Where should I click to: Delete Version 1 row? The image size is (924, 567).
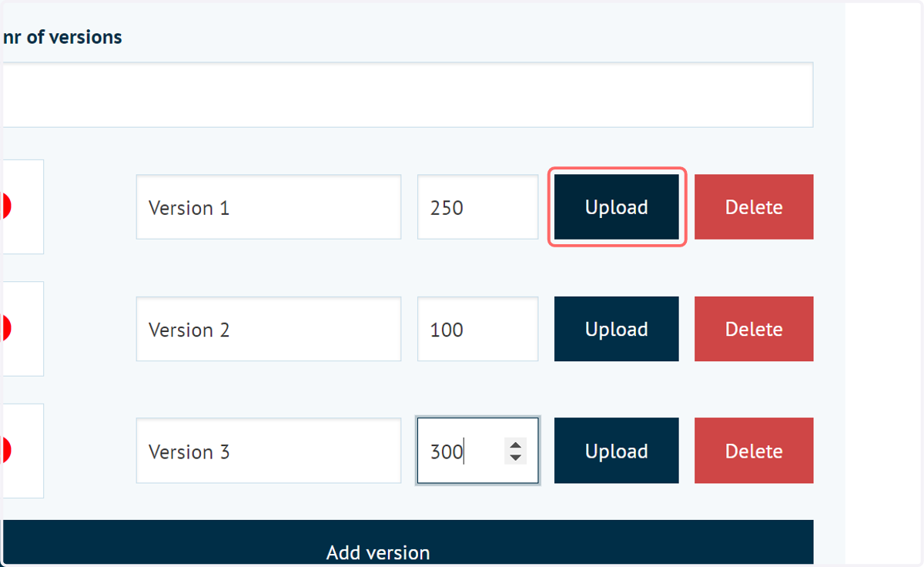754,207
